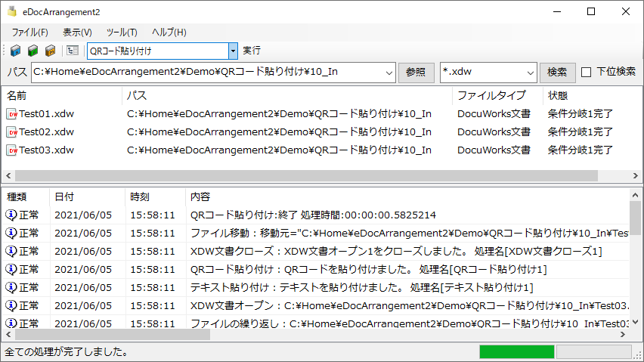Open the ツール(T) menu

pyautogui.click(x=122, y=32)
